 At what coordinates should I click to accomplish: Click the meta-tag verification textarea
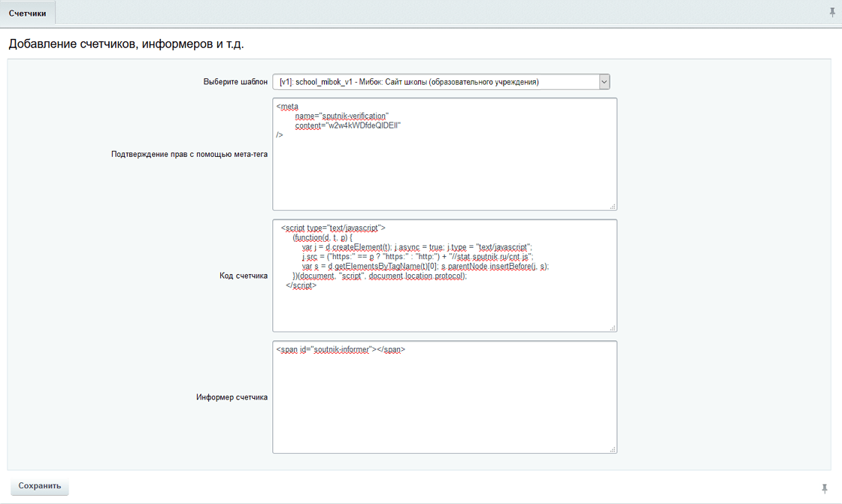point(444,154)
